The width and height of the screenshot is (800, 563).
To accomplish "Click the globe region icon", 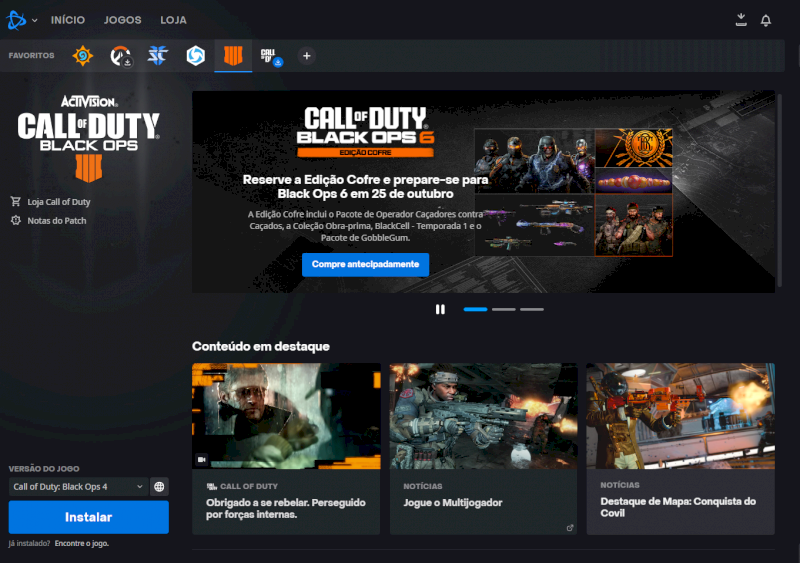I will click(x=159, y=486).
